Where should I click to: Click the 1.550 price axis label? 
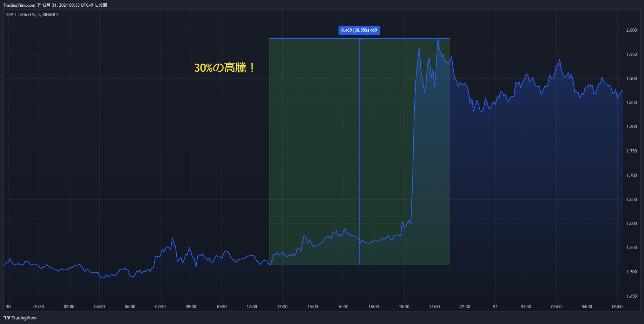[631, 248]
